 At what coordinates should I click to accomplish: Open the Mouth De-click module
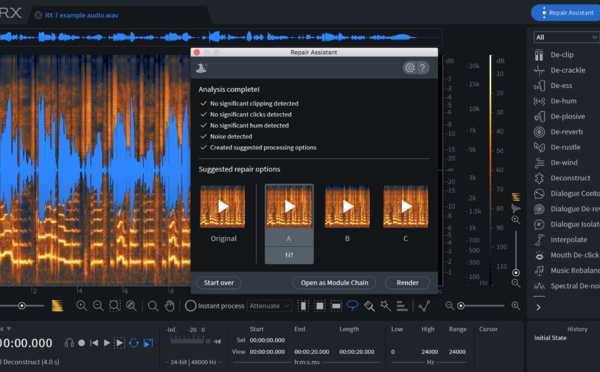[567, 255]
